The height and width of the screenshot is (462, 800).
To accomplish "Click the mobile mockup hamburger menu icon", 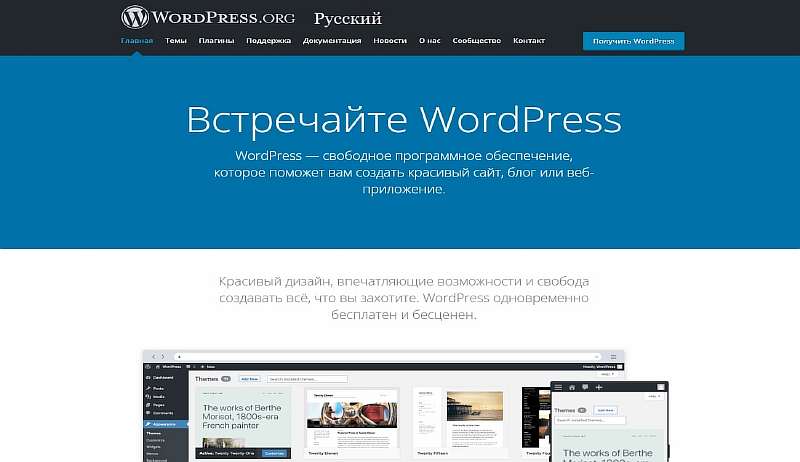I will pos(559,387).
